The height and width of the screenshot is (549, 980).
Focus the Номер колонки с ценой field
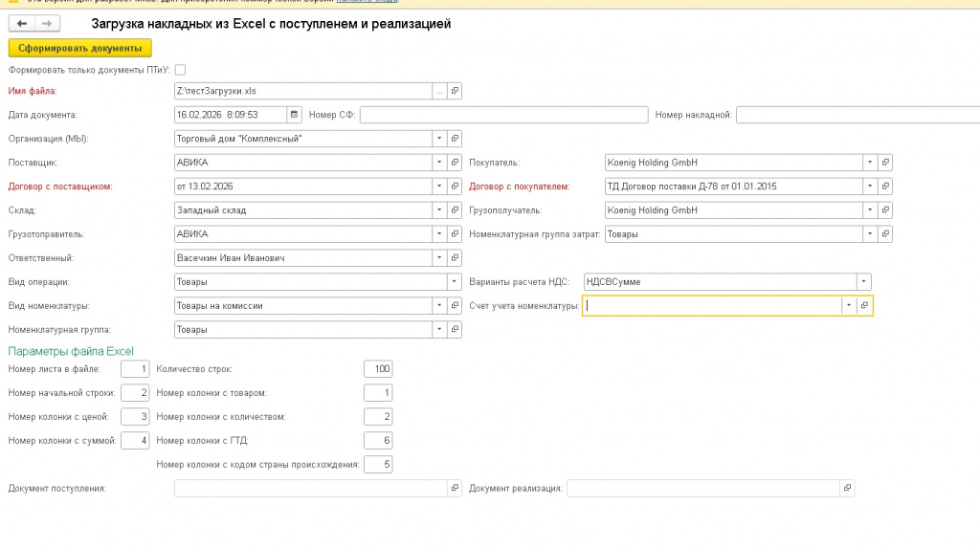[135, 417]
